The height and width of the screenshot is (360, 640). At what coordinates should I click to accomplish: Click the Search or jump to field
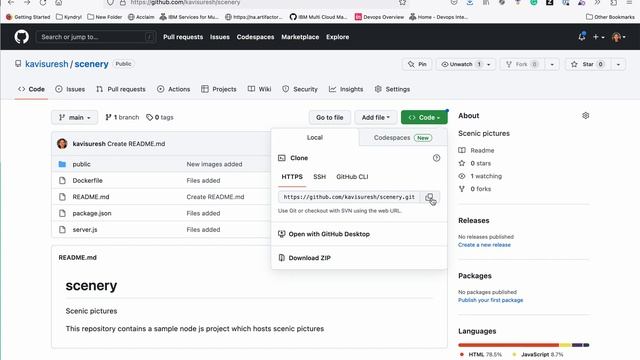(x=96, y=37)
